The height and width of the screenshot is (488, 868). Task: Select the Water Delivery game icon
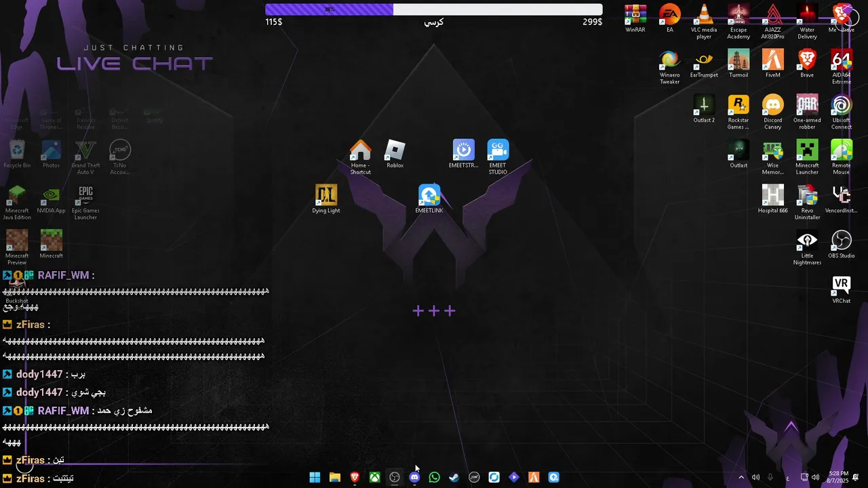(x=807, y=22)
